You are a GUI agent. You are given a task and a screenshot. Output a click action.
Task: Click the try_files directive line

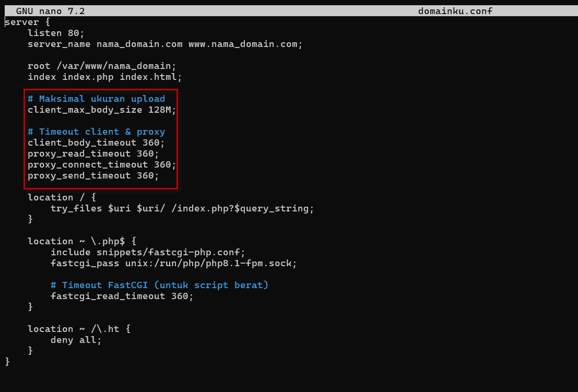[x=182, y=208]
